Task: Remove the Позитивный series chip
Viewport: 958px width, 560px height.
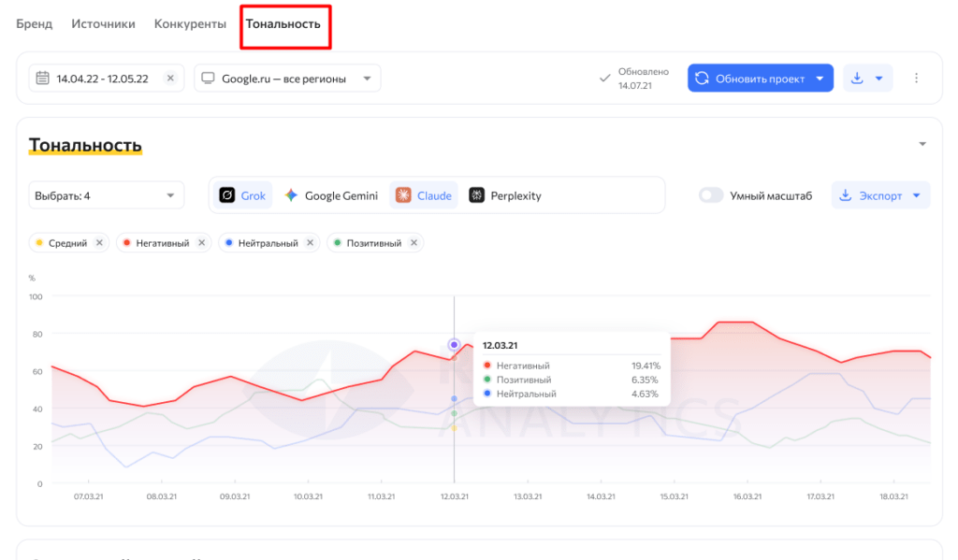Action: [x=413, y=243]
